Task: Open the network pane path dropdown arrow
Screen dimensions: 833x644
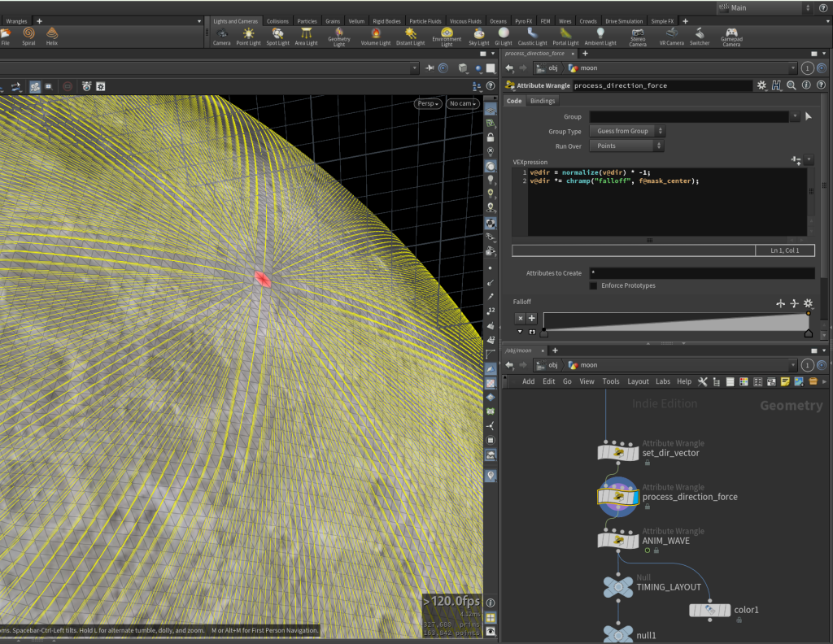Action: click(x=793, y=365)
